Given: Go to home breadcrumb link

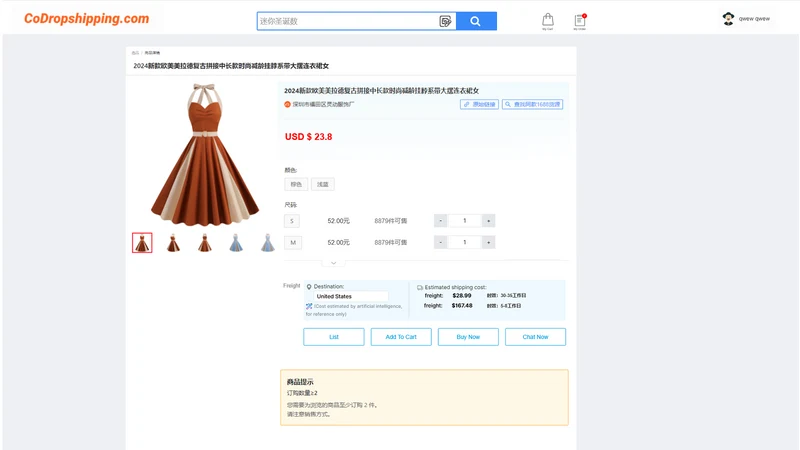Looking at the screenshot, I should 135,53.
